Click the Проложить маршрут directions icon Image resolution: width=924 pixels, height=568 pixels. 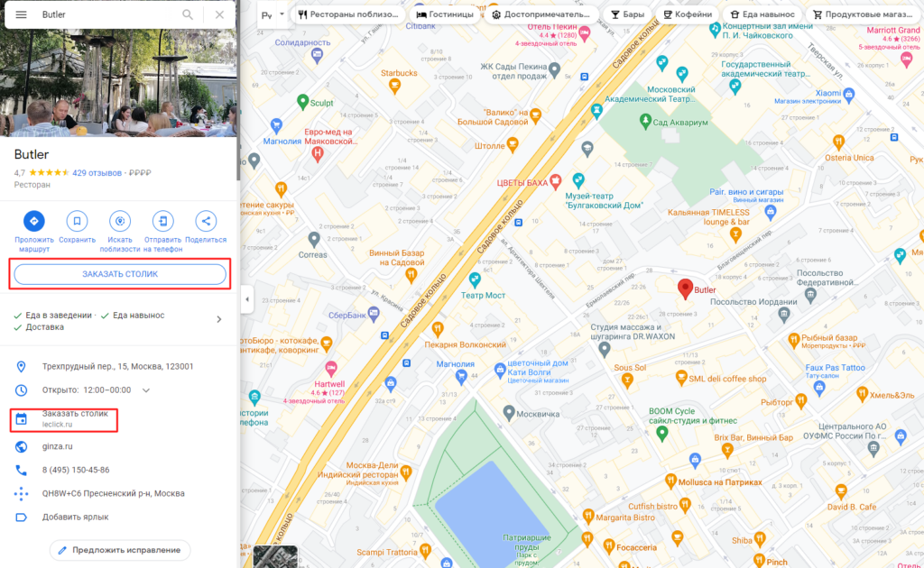click(x=34, y=221)
